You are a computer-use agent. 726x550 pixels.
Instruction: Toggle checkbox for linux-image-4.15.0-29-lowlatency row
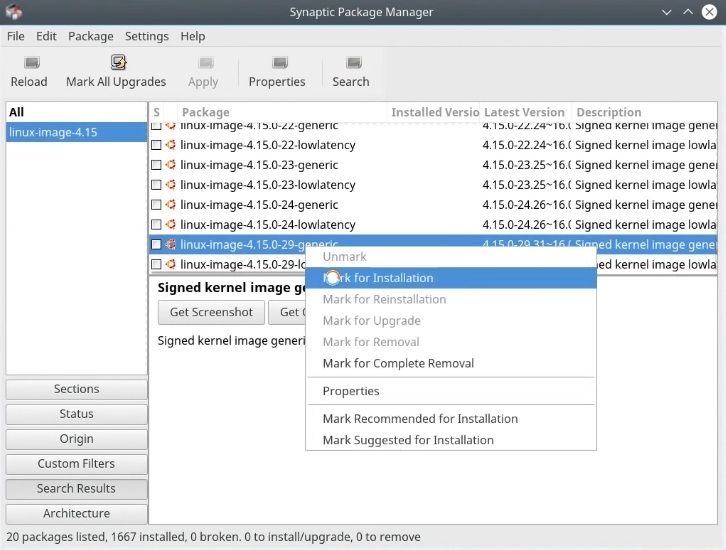tap(156, 264)
